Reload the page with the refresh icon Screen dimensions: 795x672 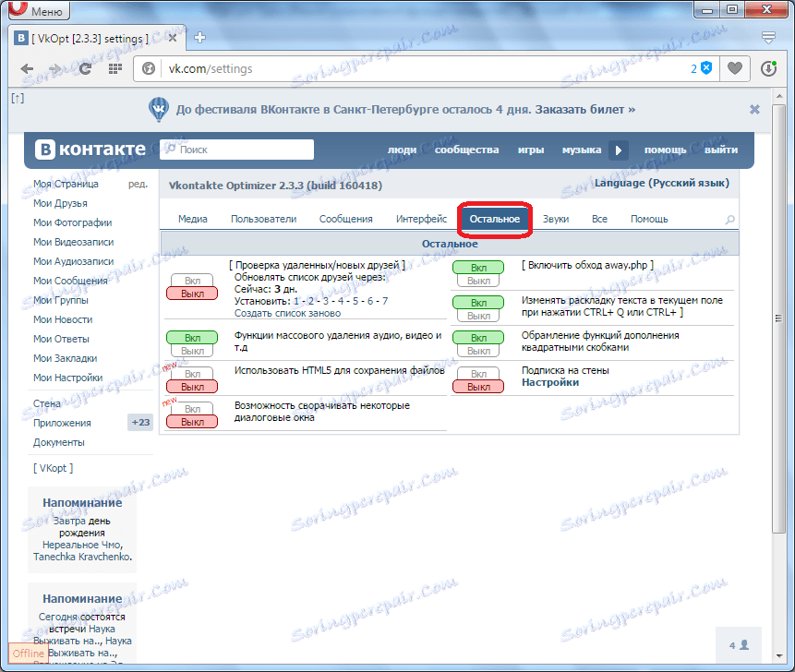point(85,68)
